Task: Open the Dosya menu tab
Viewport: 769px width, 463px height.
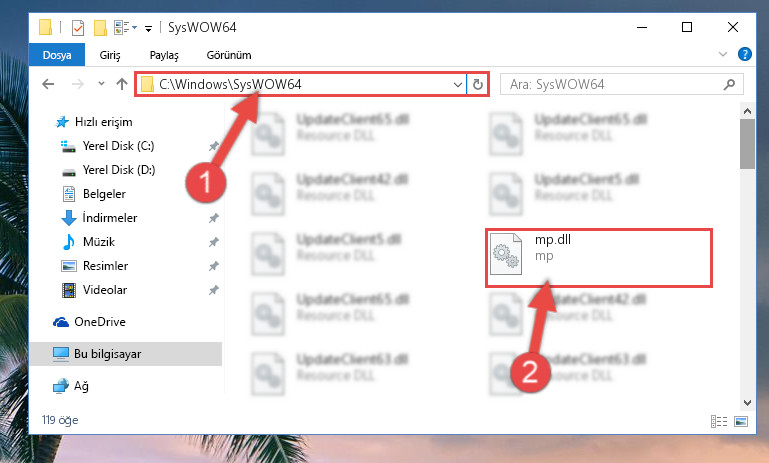Action: tap(57, 54)
